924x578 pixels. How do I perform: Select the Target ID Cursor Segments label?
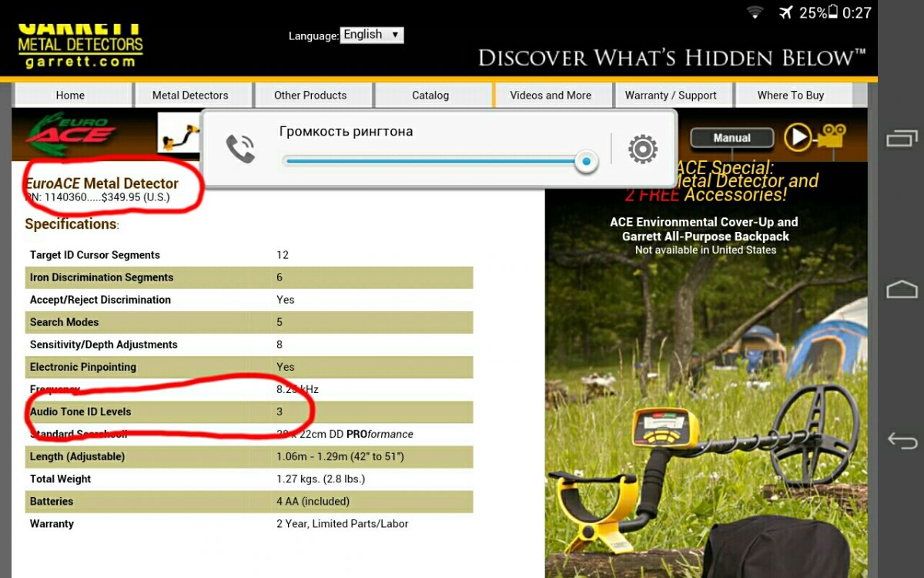[95, 255]
